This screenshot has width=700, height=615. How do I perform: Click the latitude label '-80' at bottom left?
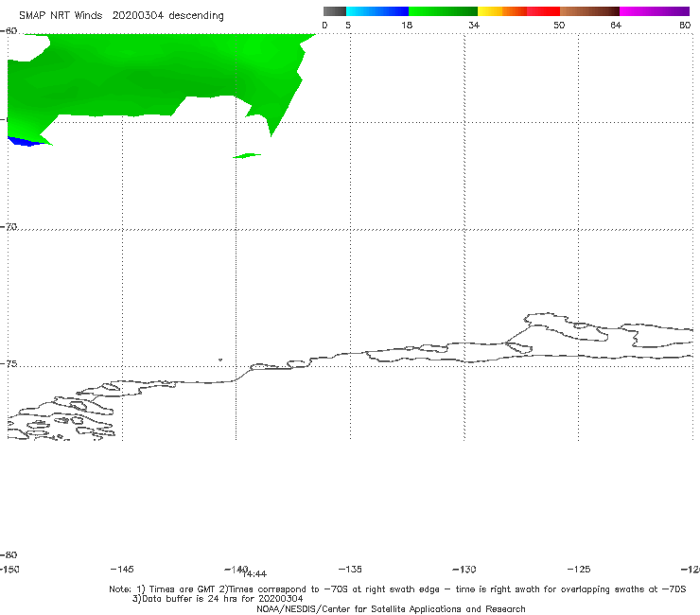click(9, 555)
